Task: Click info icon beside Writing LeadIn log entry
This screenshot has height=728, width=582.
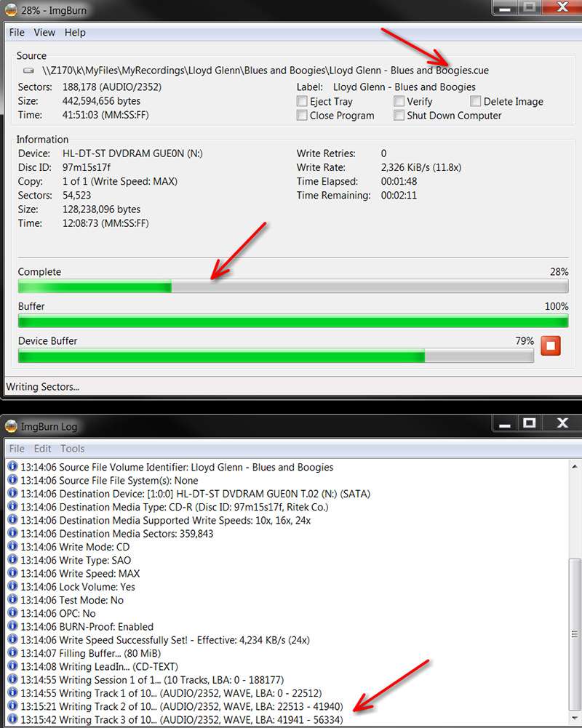Action: (12, 665)
